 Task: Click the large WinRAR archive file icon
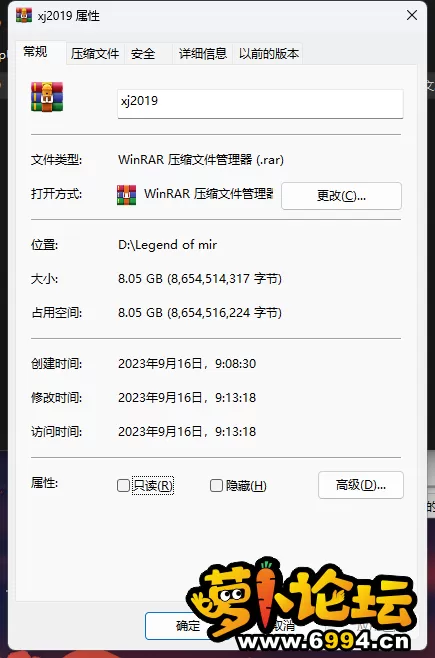point(47,97)
